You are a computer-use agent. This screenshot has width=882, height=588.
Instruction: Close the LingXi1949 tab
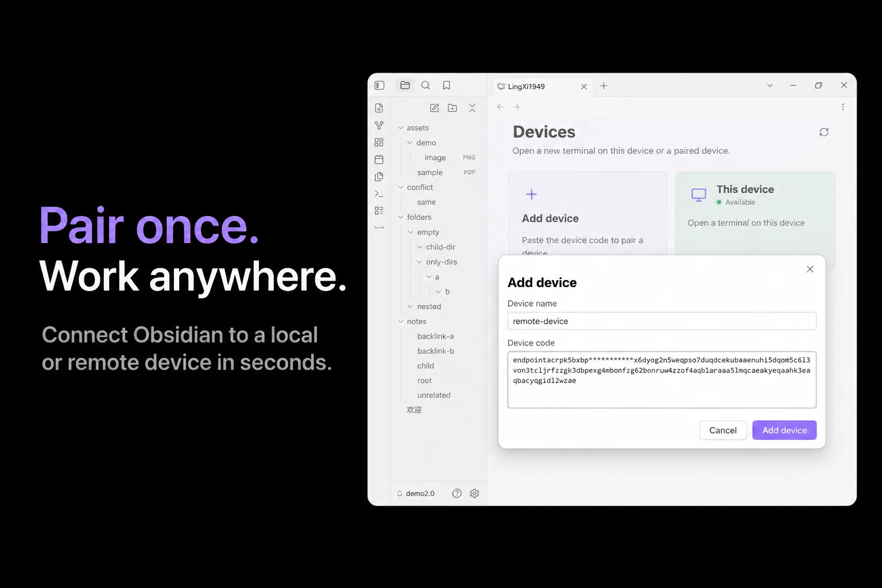click(584, 87)
